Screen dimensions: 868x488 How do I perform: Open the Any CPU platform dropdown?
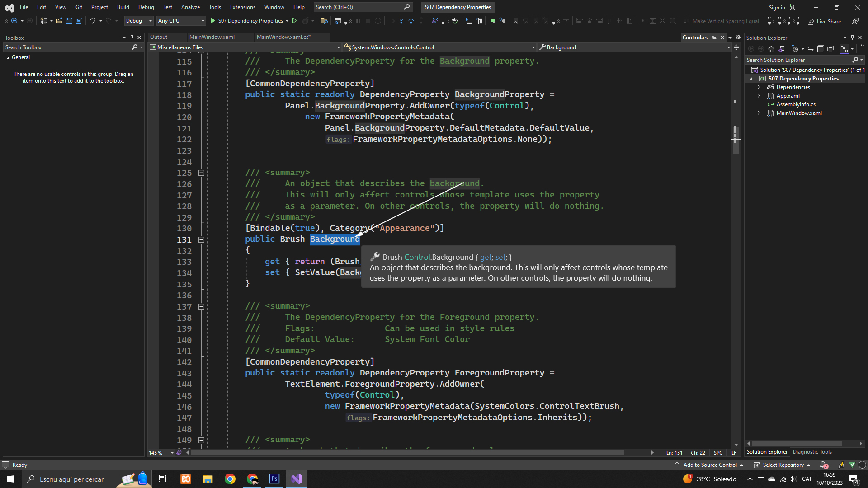(181, 21)
